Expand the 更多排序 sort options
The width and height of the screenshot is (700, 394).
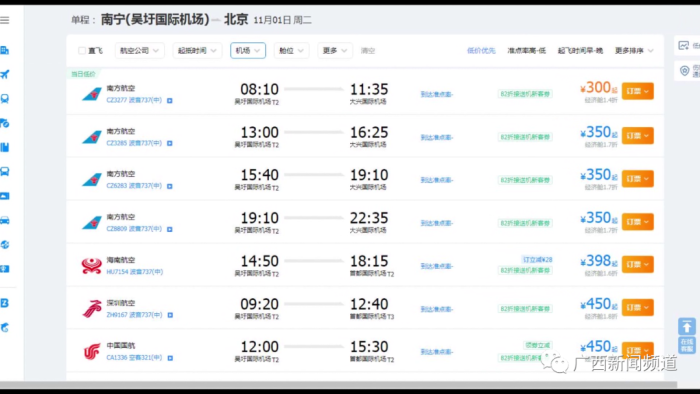(x=634, y=51)
